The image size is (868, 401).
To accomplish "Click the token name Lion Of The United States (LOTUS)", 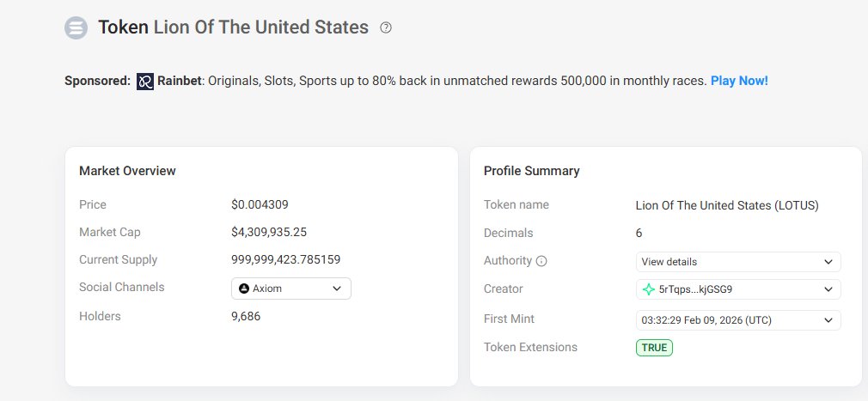I will pyautogui.click(x=727, y=205).
